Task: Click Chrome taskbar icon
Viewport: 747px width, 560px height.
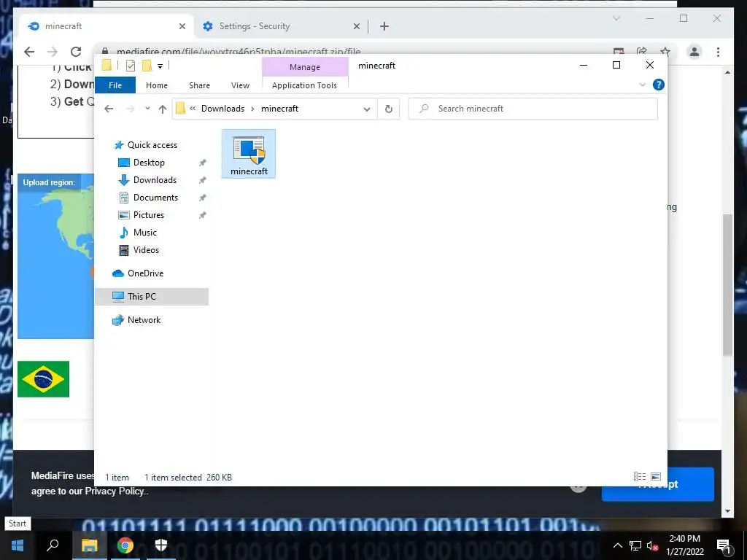Action: click(x=125, y=545)
